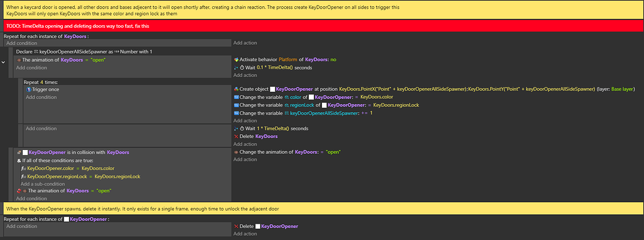The image size is (644, 240).
Task: Click the Activate behavior Platform action icon
Action: click(236, 60)
